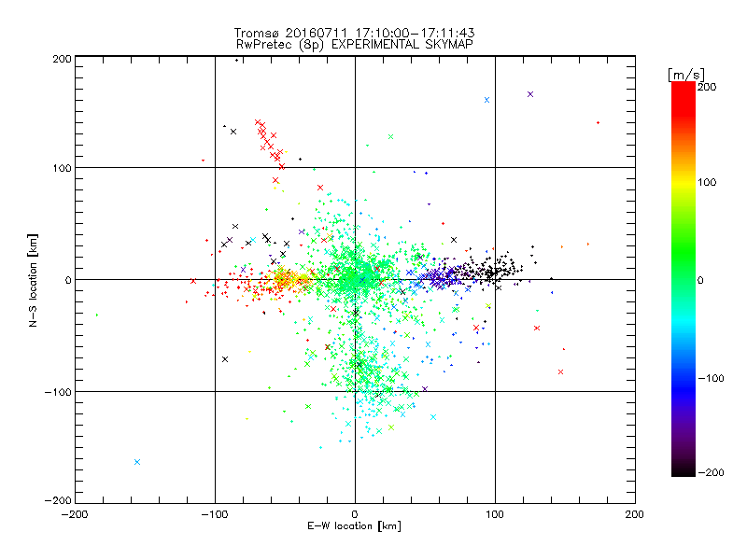Select the '0' tick label on the colorbar
The width and height of the screenshot is (747, 560).
pyautogui.click(x=700, y=280)
